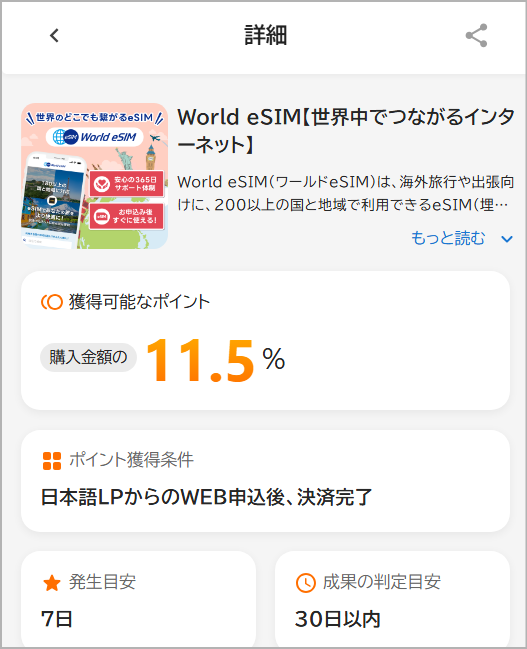Select the World eSIM title heading
The image size is (527, 649).
pos(346,131)
